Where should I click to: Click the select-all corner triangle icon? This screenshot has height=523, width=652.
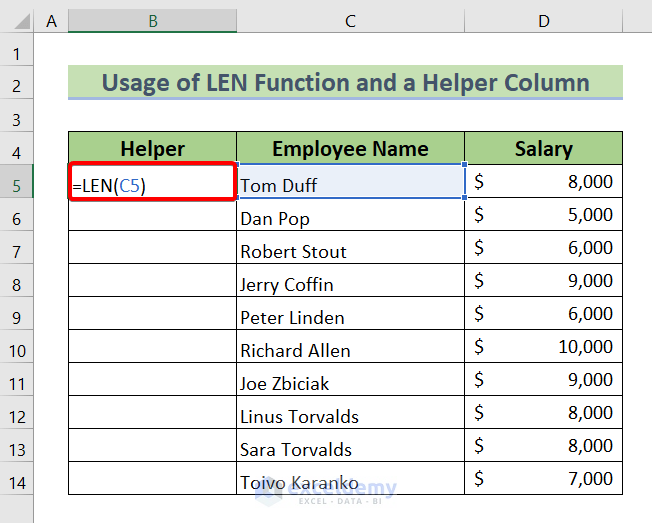coord(17,20)
